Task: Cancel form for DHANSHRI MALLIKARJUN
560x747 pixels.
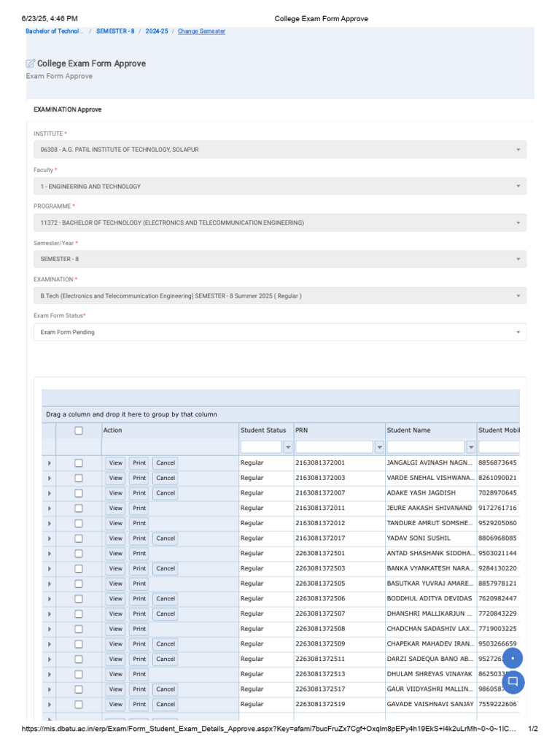Action: click(x=166, y=614)
